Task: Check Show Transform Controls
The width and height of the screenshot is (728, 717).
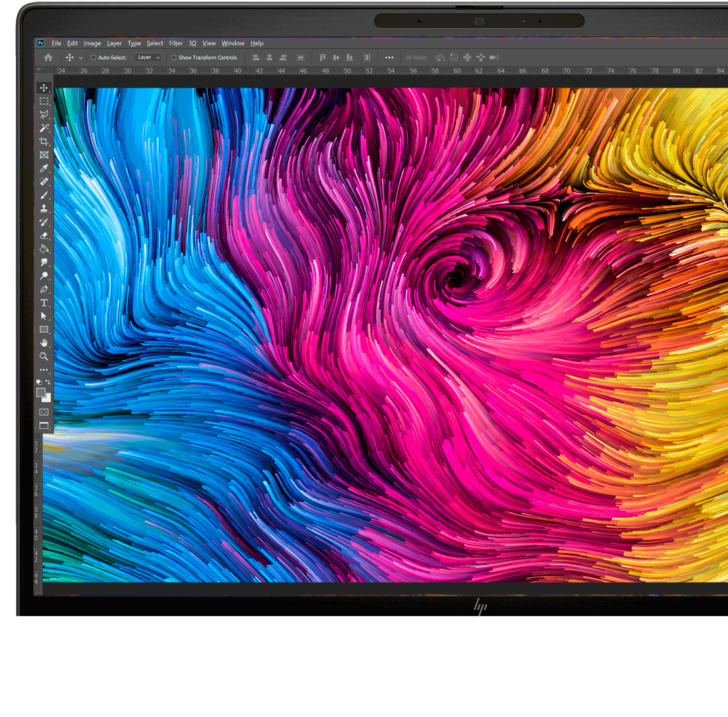Action: pyautogui.click(x=174, y=57)
